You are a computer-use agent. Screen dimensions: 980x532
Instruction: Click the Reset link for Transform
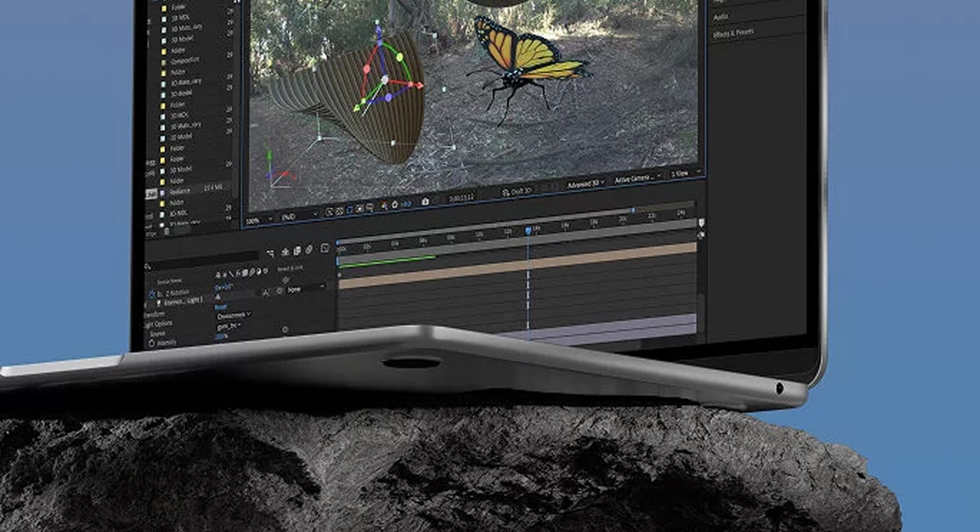[221, 307]
